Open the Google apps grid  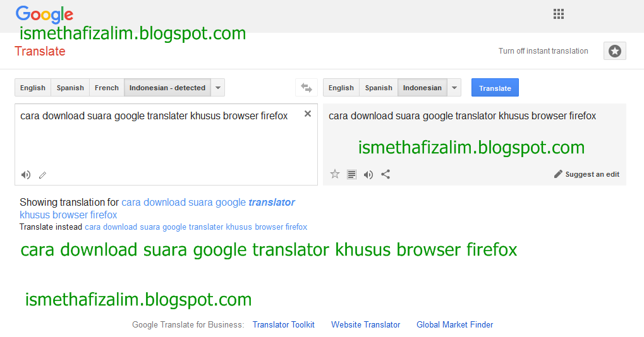tap(558, 14)
